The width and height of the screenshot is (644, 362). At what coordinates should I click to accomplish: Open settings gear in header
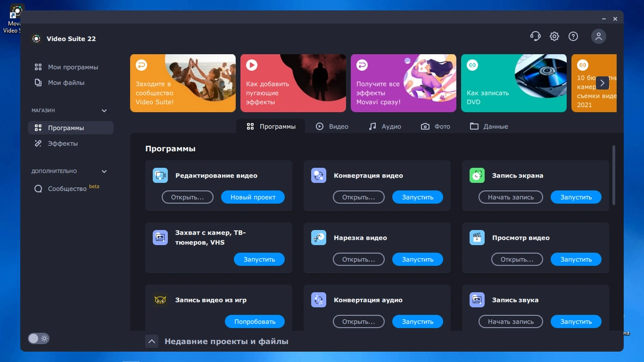pos(554,36)
